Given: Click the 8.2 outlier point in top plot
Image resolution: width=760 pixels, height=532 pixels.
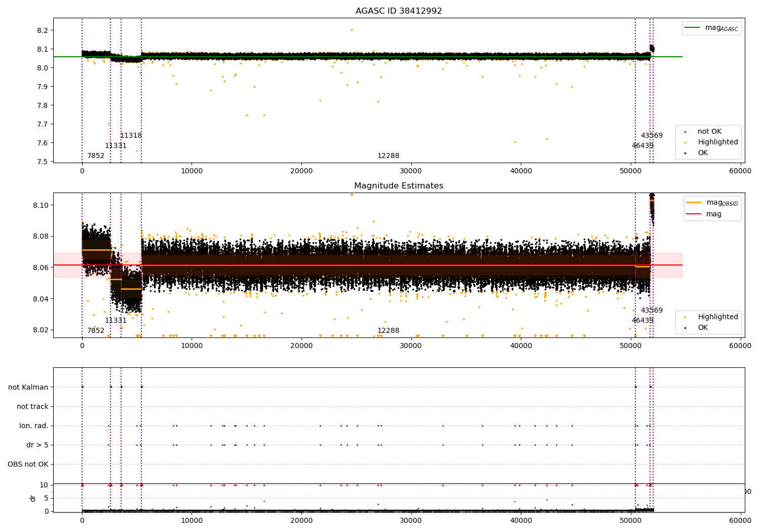Looking at the screenshot, I should pyautogui.click(x=352, y=30).
